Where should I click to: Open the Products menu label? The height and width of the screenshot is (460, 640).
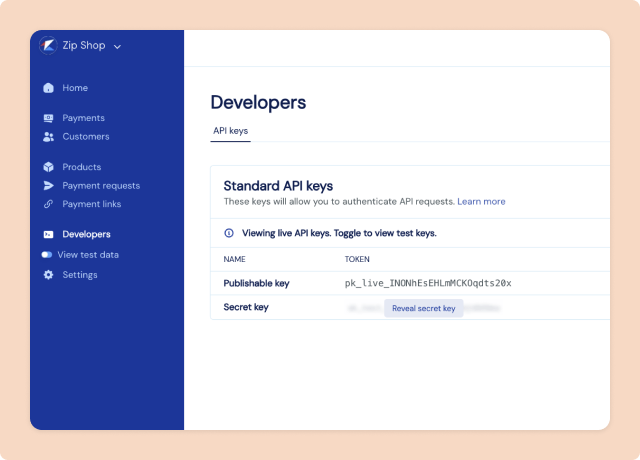(82, 167)
